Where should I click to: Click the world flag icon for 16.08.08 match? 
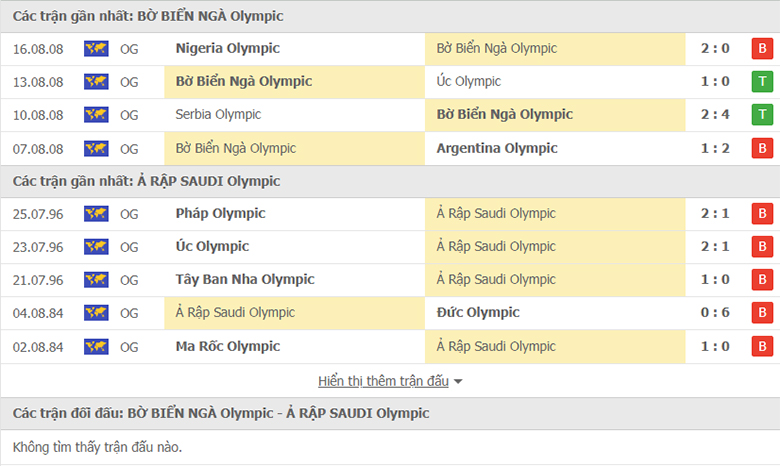[96, 49]
